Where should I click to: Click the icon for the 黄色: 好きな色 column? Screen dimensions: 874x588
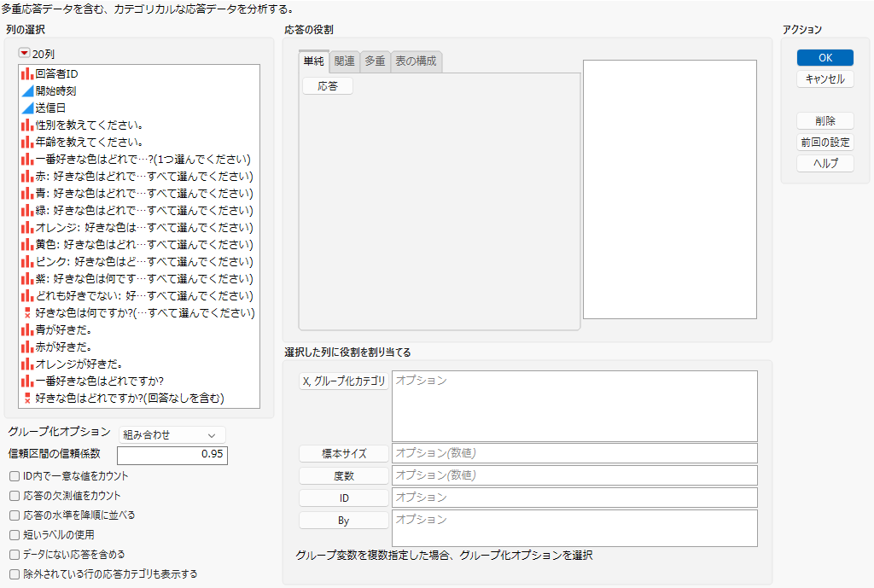26,245
